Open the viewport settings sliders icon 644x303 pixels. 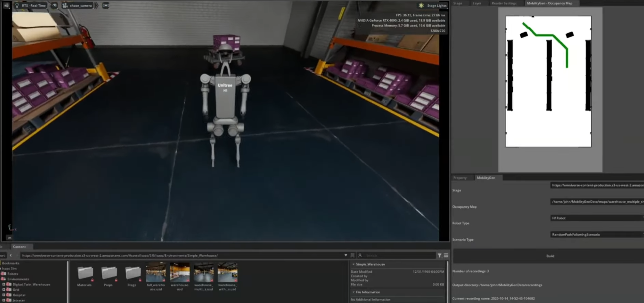[6, 5]
